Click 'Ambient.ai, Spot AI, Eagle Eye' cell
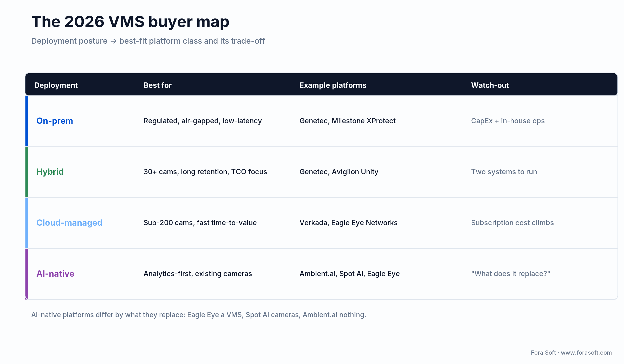The width and height of the screenshot is (624, 364). (349, 274)
